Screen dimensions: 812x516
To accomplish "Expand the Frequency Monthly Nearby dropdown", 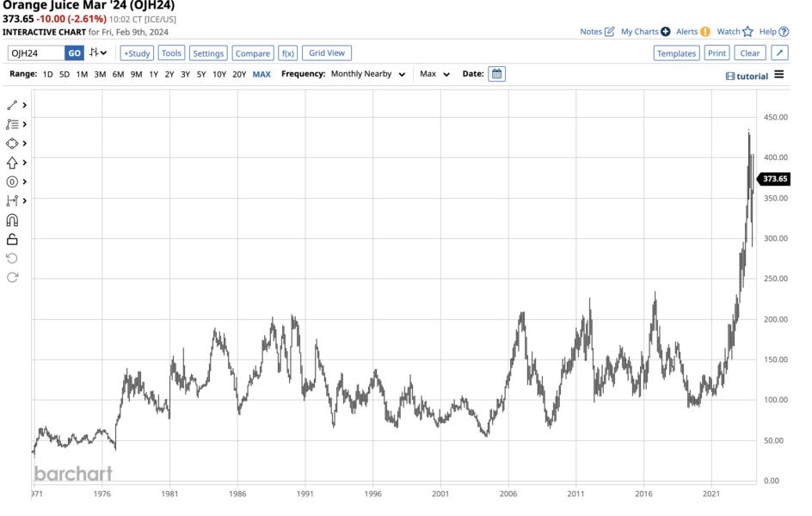I will click(367, 74).
